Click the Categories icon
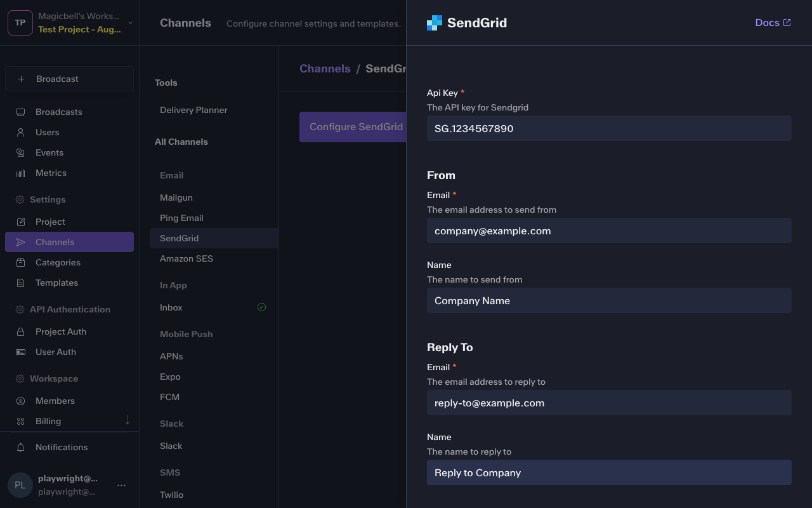Viewport: 812px width, 508px height. point(20,262)
